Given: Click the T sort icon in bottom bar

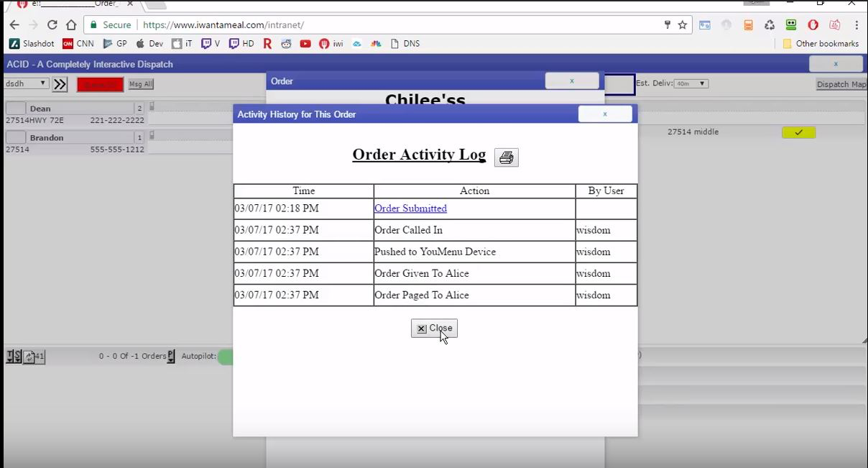Looking at the screenshot, I should [10, 356].
